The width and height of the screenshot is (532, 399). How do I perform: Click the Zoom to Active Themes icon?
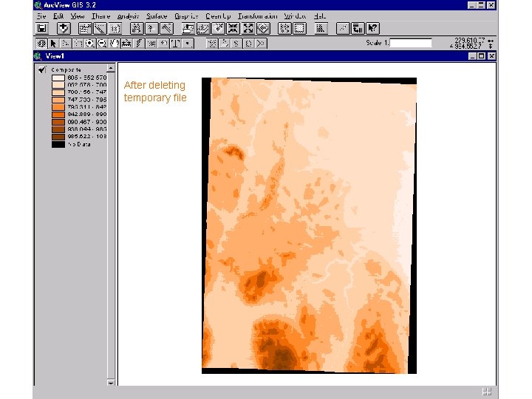click(203, 28)
